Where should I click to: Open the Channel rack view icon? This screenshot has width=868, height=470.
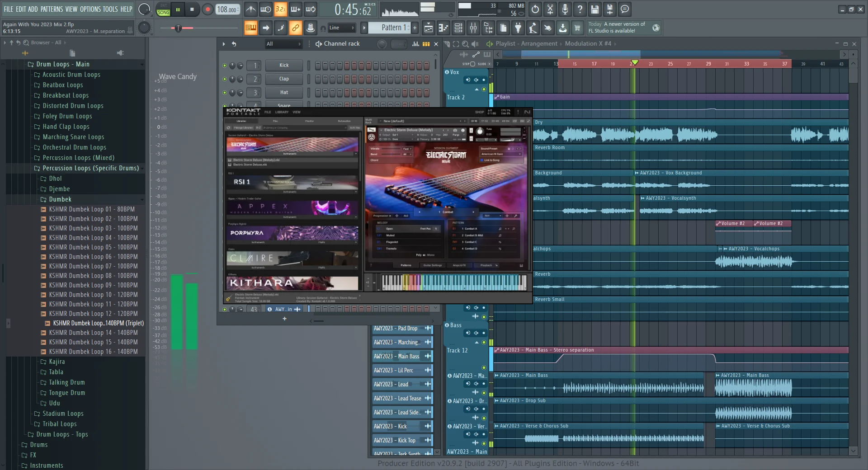[x=458, y=28]
